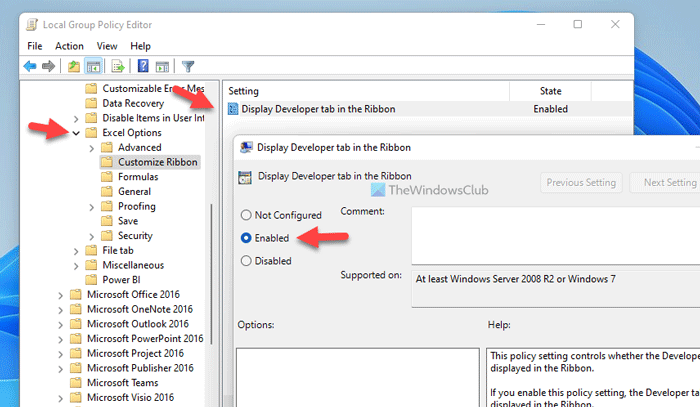Expand the Microsoft Publisher 2016 node
Screen dimensions: 700x407
pyautogui.click(x=60, y=369)
